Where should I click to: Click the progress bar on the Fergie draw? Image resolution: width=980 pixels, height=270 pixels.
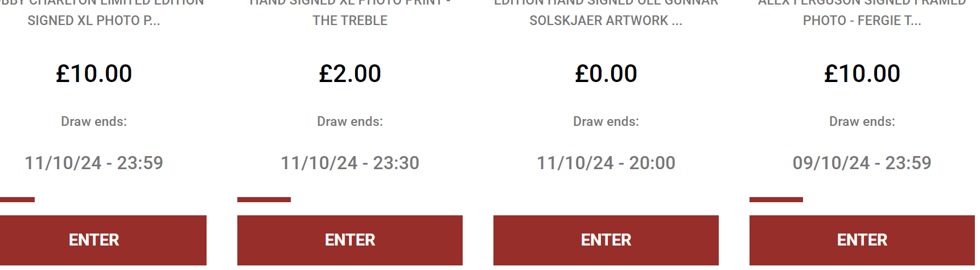[x=776, y=199]
